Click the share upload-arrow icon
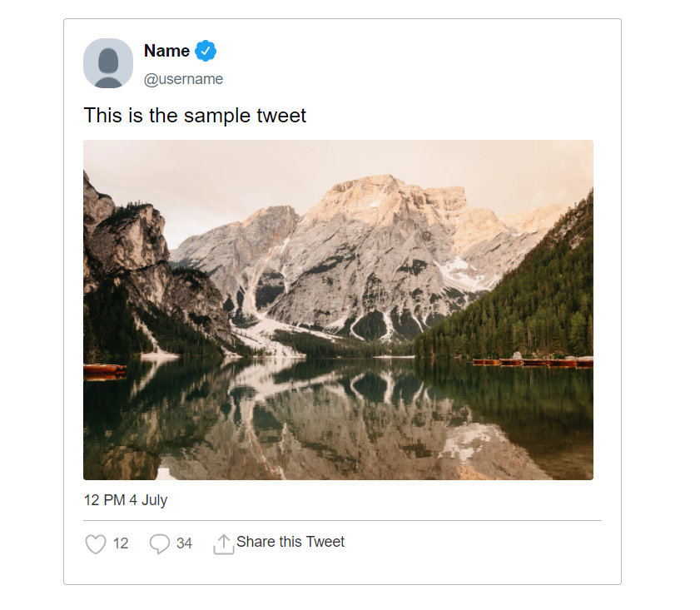This screenshot has width=700, height=610. (223, 542)
